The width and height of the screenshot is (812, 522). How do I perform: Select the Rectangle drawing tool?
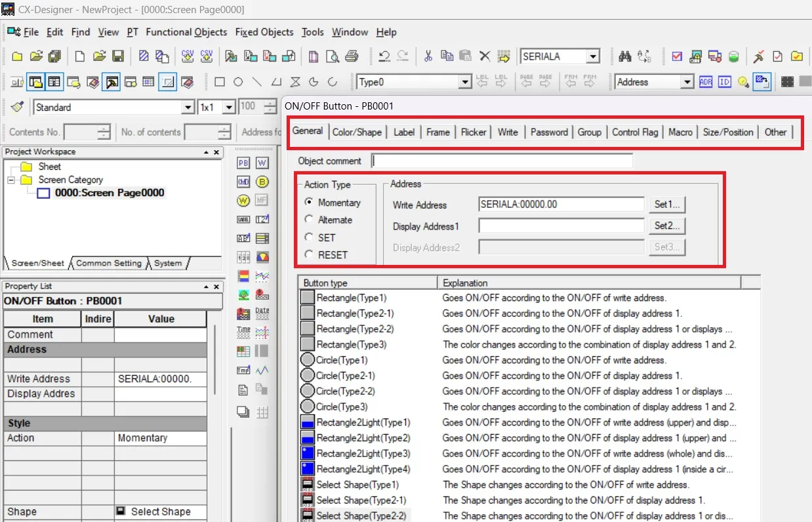[x=220, y=82]
